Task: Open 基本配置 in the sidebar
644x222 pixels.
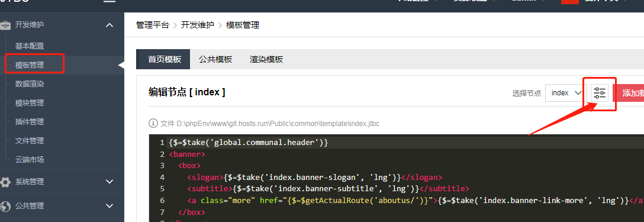Action: point(30,46)
